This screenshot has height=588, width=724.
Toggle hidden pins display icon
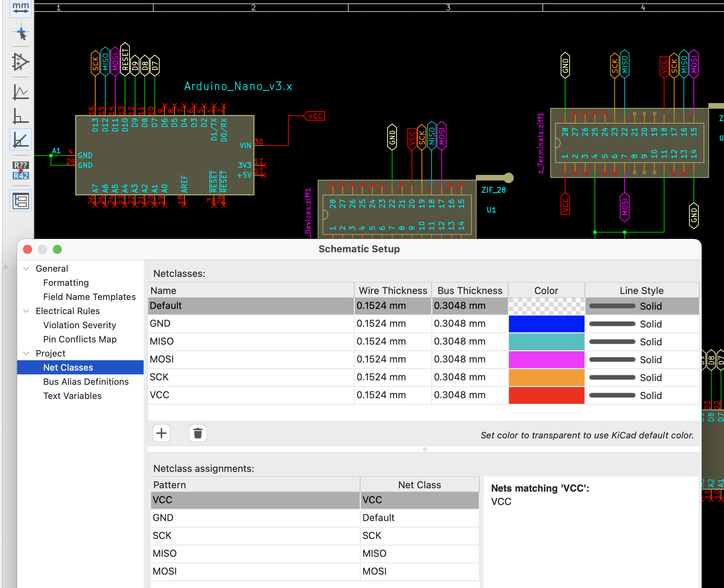(20, 62)
